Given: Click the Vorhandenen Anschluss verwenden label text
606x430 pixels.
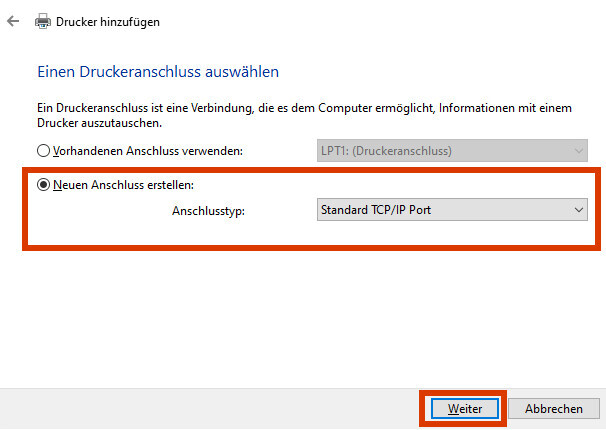Looking at the screenshot, I should click(148, 151).
